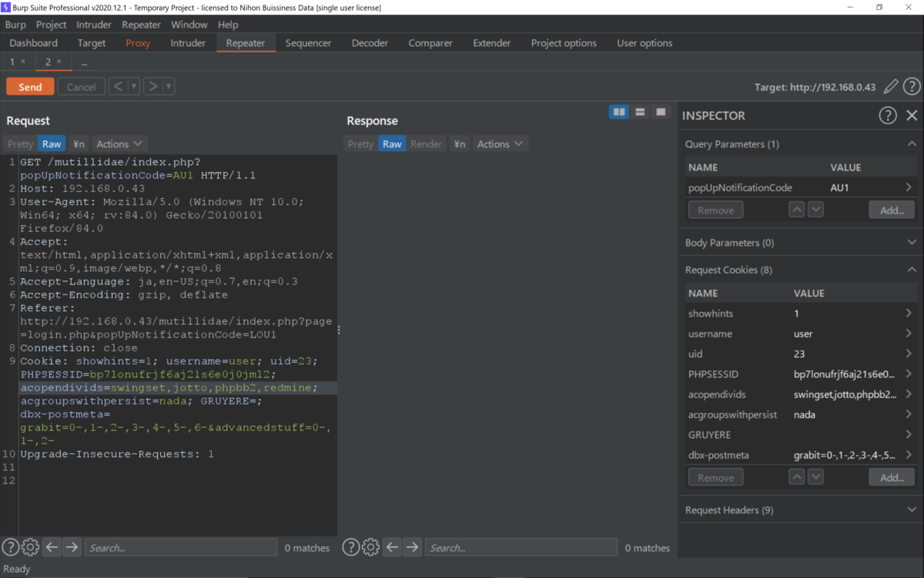Toggle response Render view
The width and height of the screenshot is (924, 578).
427,144
